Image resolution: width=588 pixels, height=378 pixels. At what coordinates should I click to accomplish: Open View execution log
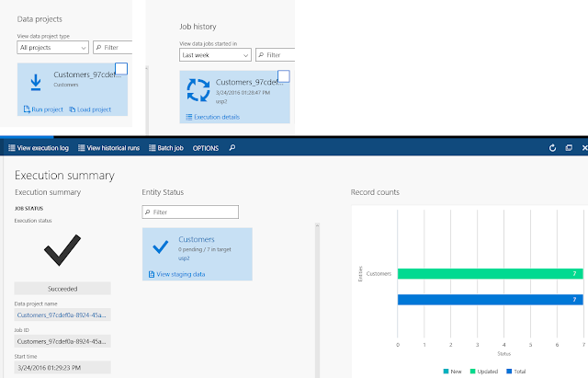click(39, 148)
